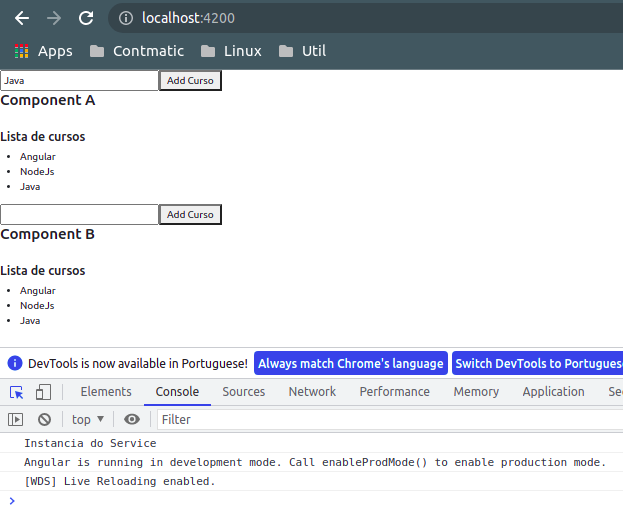Click the Angular development mode log message
Viewport: 623px width, 527px height.
tap(315, 462)
